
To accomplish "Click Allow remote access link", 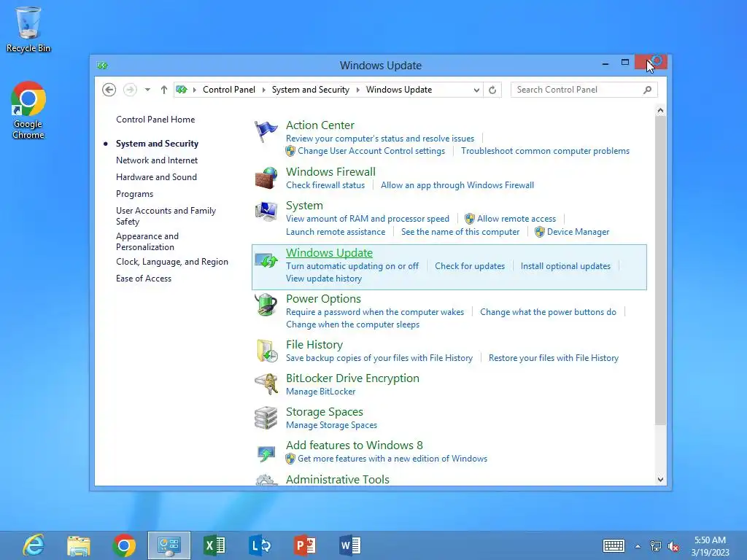I will coord(516,219).
